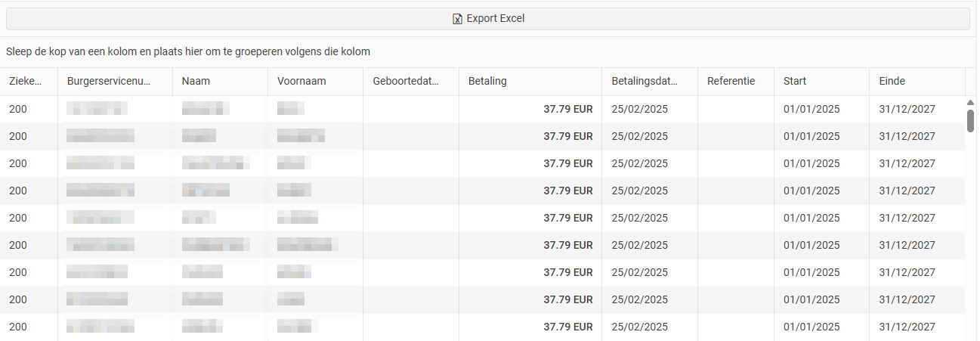Click the third row's 01/01/2025 start date
This screenshot has height=341, width=980.
click(811, 163)
